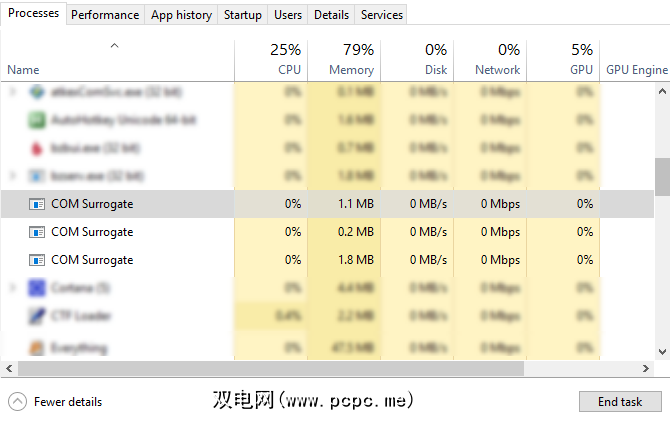
Task: Expand the atkexComSvc.exe process group
Action: tap(12, 92)
